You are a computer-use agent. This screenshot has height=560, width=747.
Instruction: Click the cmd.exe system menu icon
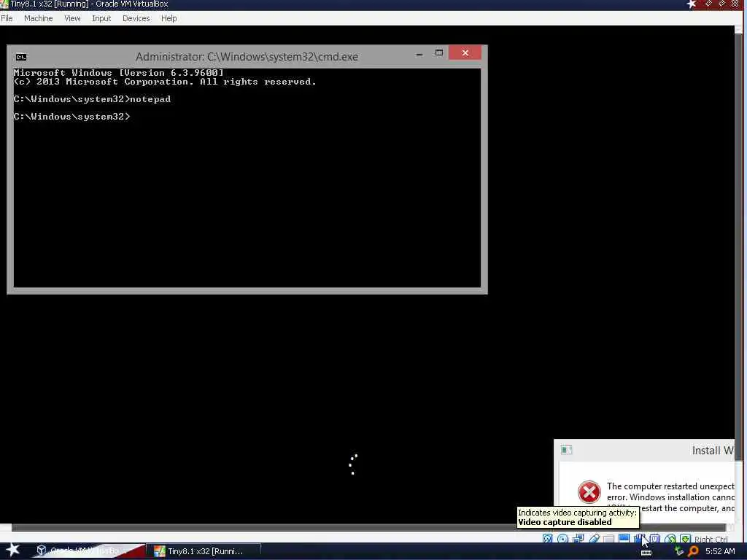coord(20,57)
